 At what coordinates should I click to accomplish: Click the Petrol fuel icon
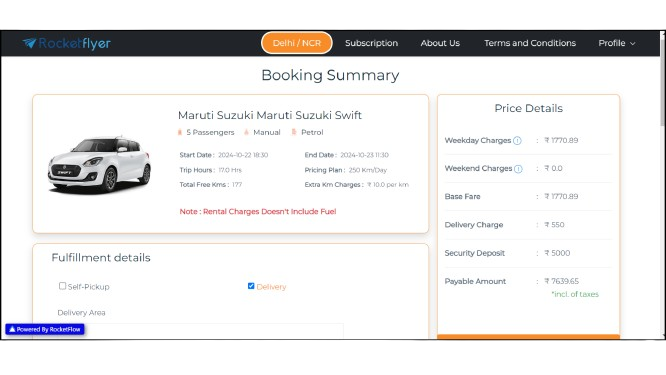click(x=293, y=132)
